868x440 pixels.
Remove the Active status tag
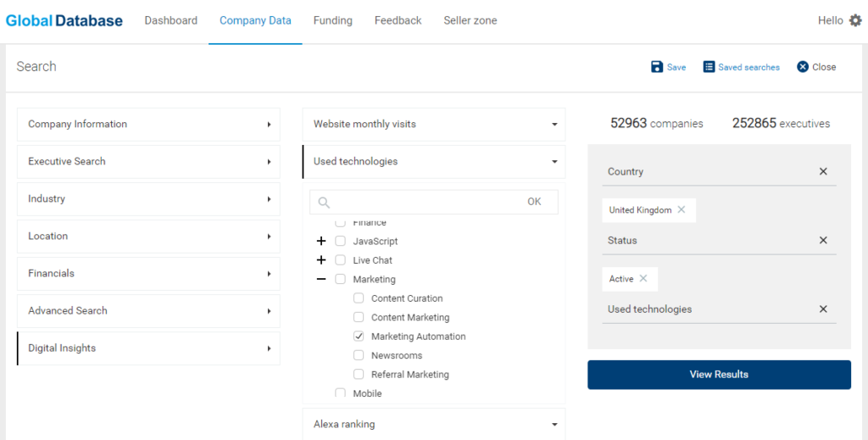point(643,278)
